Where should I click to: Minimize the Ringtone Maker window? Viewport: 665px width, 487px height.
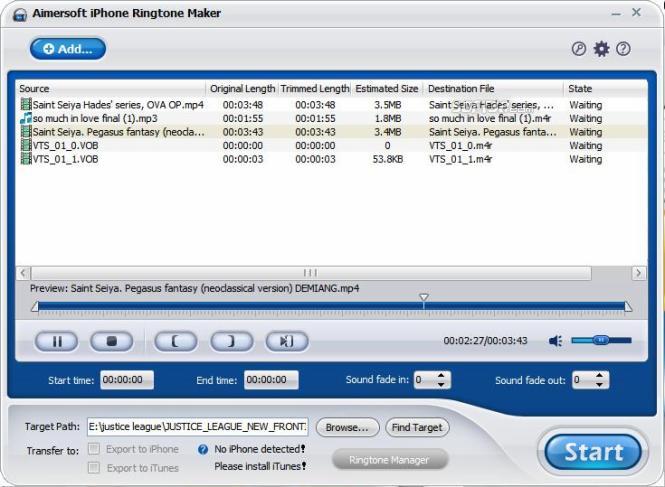pos(616,14)
